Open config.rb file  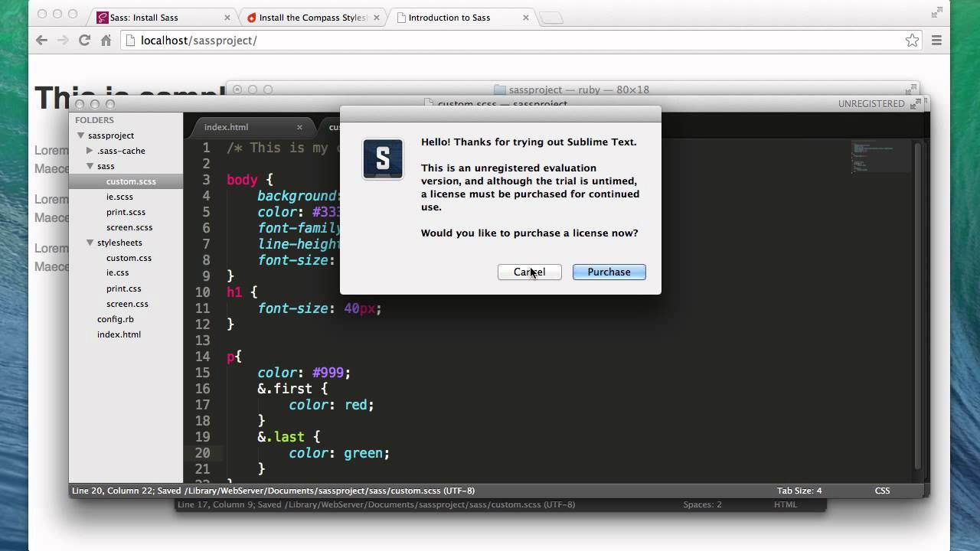pos(115,319)
